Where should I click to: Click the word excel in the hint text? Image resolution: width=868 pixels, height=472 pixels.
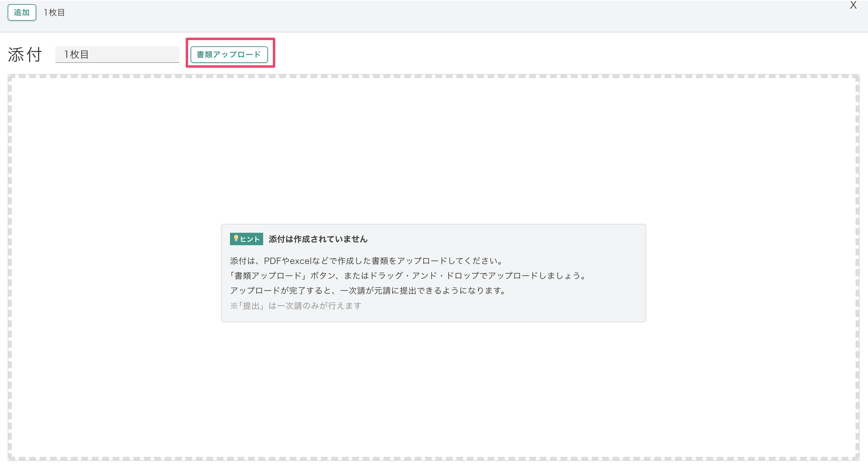[x=301, y=261]
